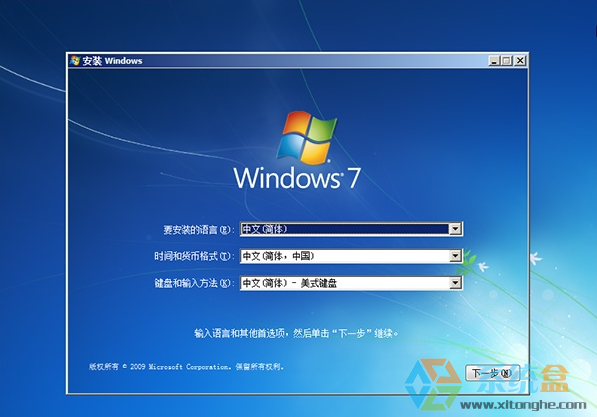Click the www.xitonghe.com watermark link
Viewport: 597px width, 417px height.
(523, 405)
